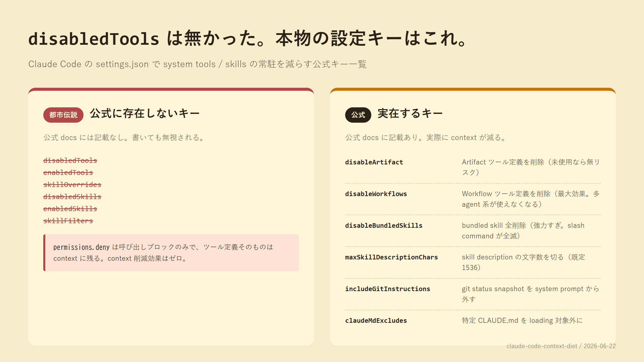
Task: Click the Workflow ツール定義を削除 description
Action: [531, 199]
